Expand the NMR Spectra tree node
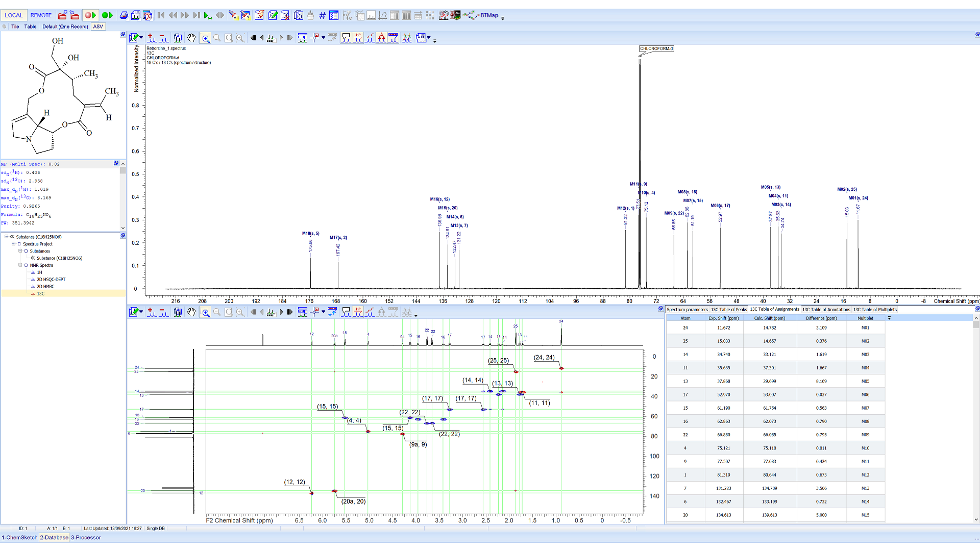The image size is (980, 551). click(19, 265)
